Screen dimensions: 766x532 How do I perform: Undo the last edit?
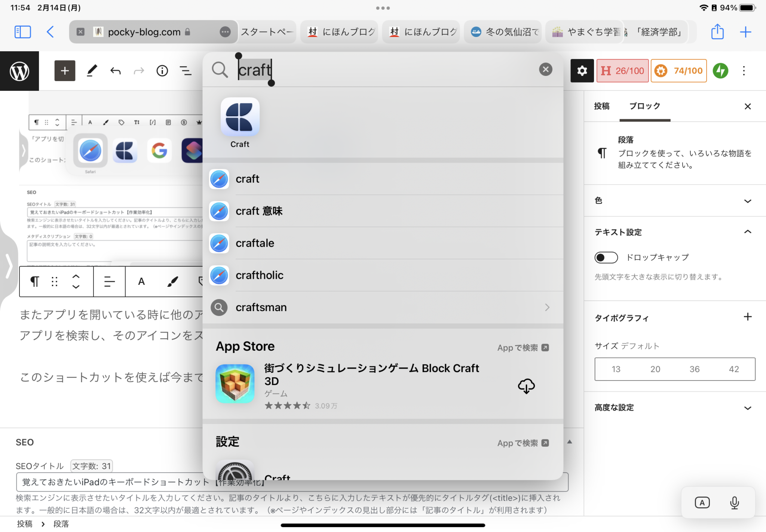(116, 71)
